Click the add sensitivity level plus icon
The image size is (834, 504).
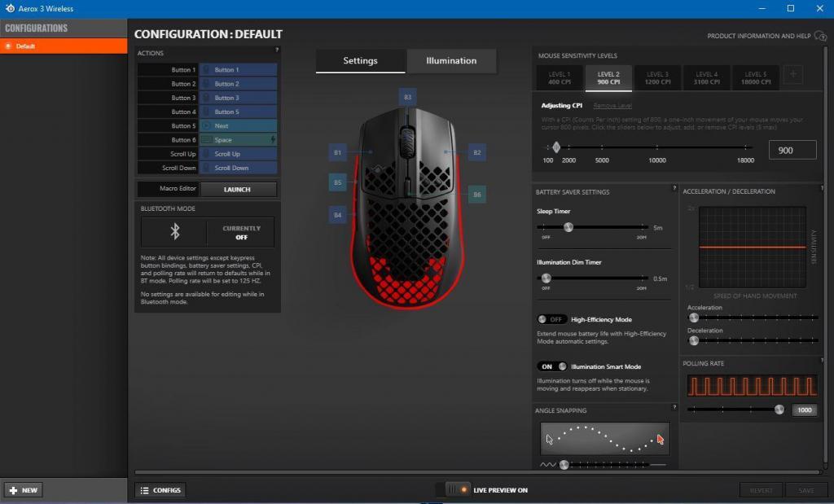click(x=792, y=75)
